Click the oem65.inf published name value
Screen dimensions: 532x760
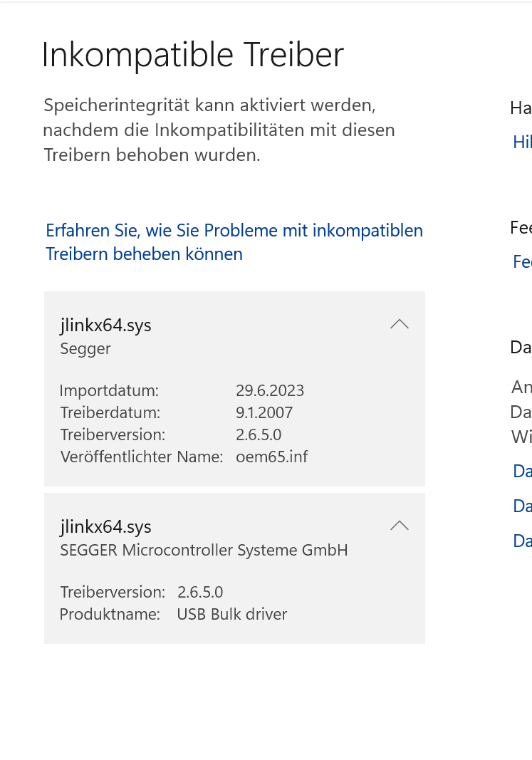[x=271, y=457]
